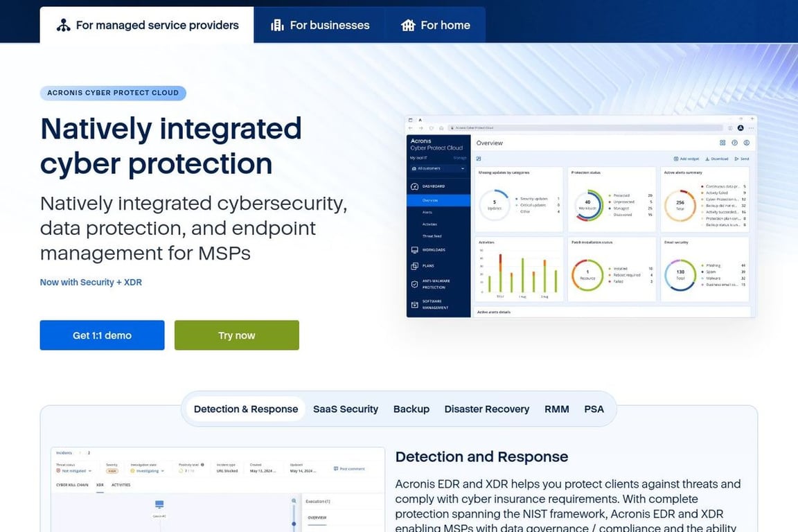Follow the Now with Security + XDR link
This screenshot has height=532, width=798.
click(x=91, y=282)
